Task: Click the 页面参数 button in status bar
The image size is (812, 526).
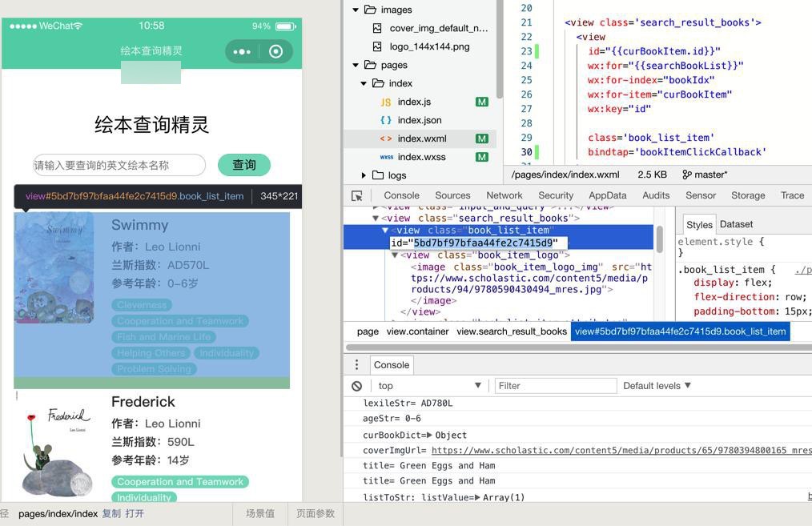Action: [316, 513]
